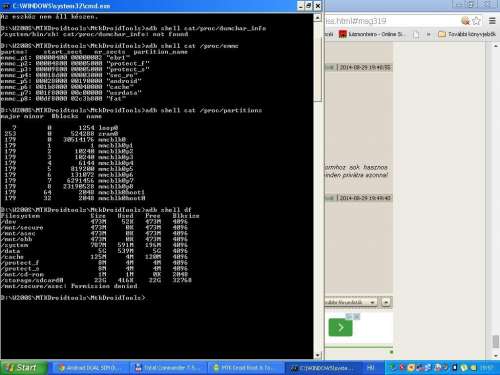Screen dimensions: 500x375
Task: Open the blank page bookmark icon
Action: [x=416, y=34]
